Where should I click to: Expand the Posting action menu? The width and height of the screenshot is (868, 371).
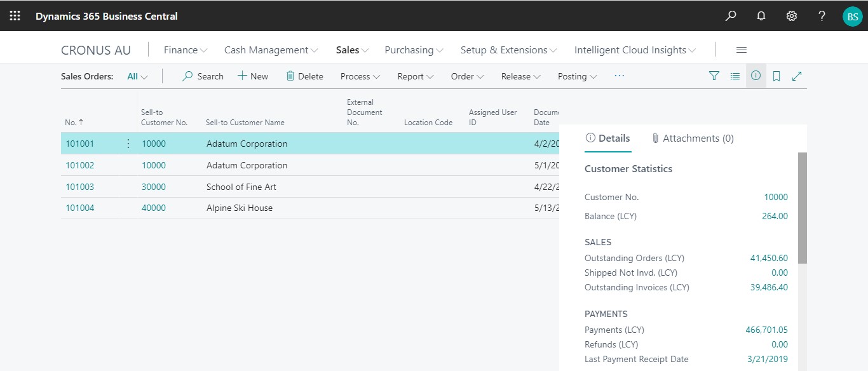(577, 76)
